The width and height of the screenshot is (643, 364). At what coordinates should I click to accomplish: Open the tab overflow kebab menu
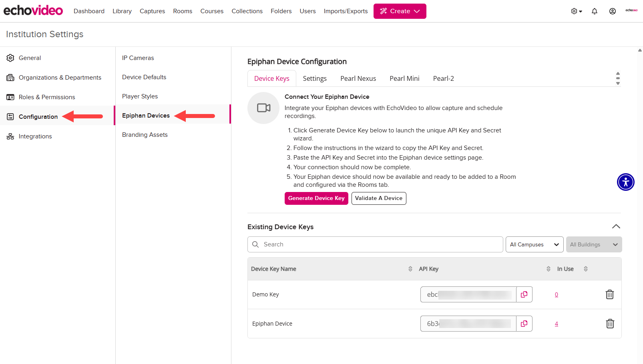pos(618,78)
